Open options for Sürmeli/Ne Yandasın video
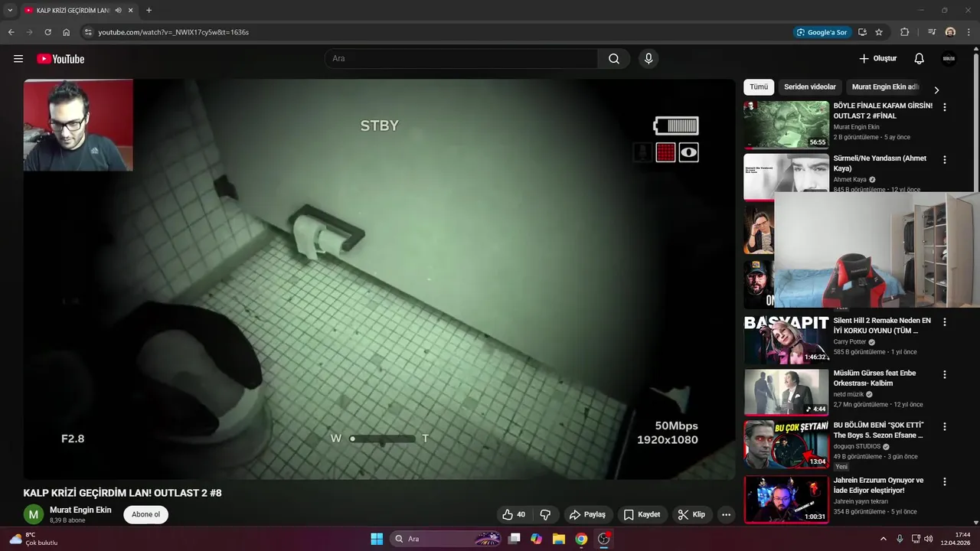Screen dimensions: 980x551 pyautogui.click(x=945, y=160)
